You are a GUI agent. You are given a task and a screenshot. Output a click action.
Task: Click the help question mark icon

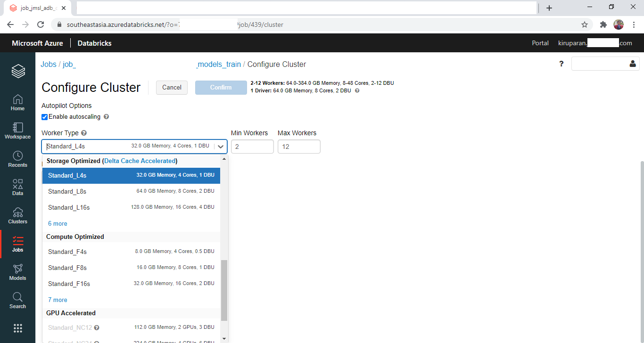561,64
